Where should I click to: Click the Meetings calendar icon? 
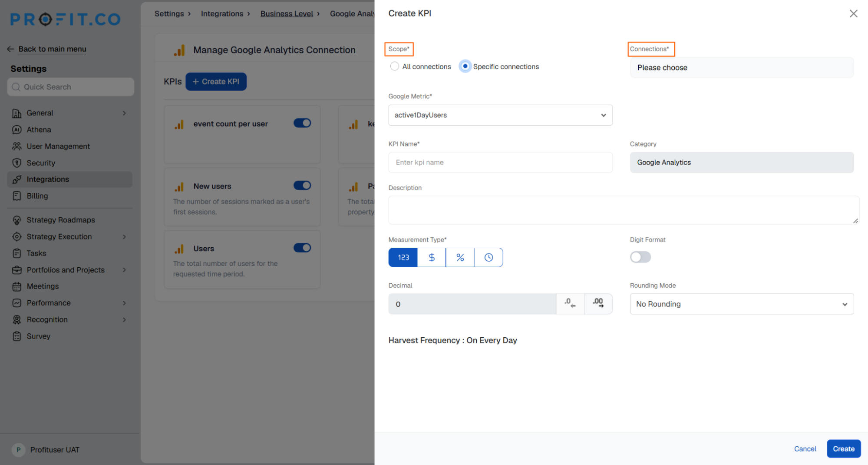pyautogui.click(x=17, y=286)
